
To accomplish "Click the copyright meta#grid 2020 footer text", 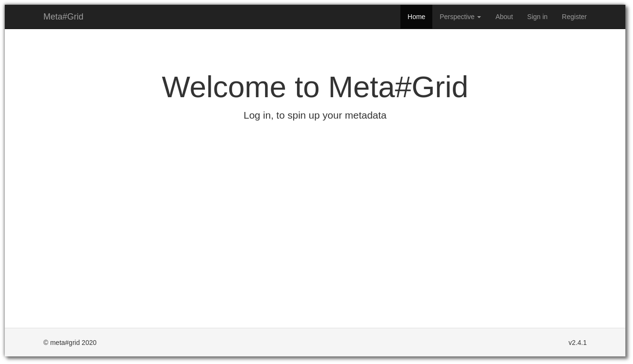I will point(70,343).
